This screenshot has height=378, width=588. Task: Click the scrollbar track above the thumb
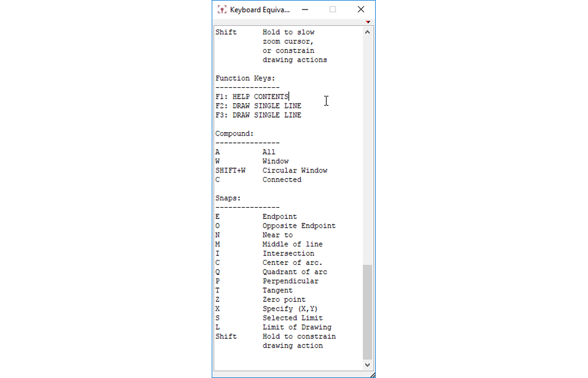367,151
